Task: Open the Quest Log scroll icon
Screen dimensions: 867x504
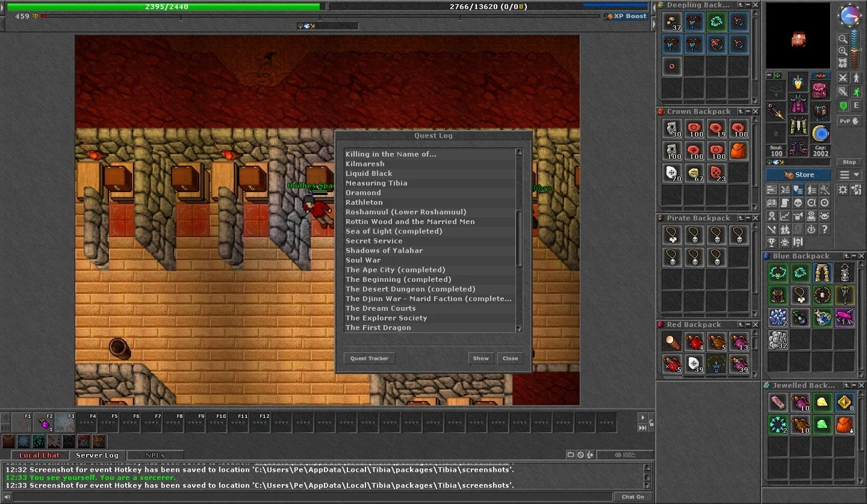Action: [x=785, y=203]
